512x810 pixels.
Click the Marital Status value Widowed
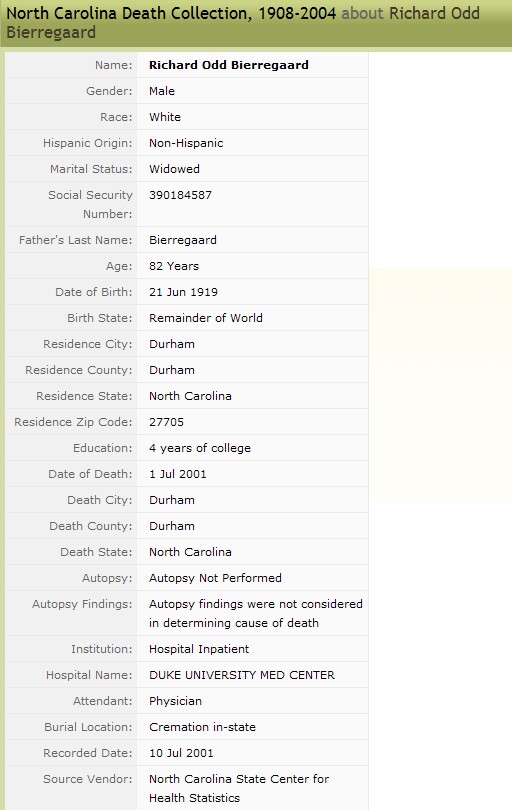click(x=174, y=169)
